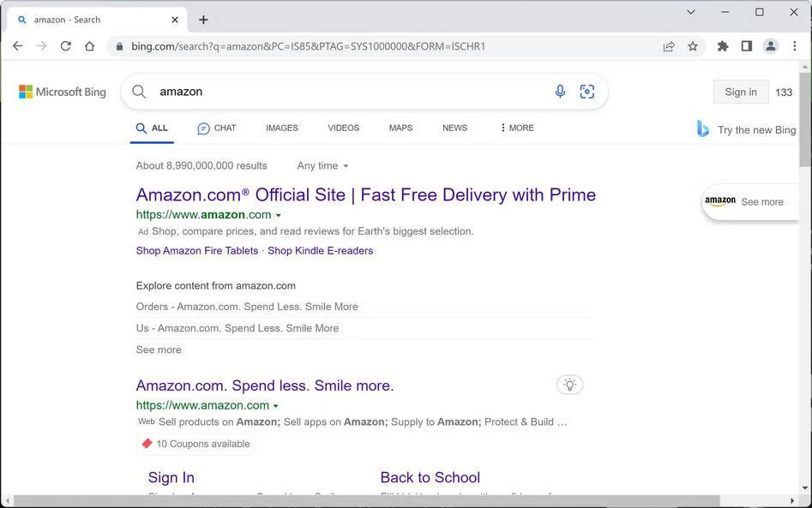Expand the Any time filter dropdown
This screenshot has width=812, height=508.
pos(322,165)
